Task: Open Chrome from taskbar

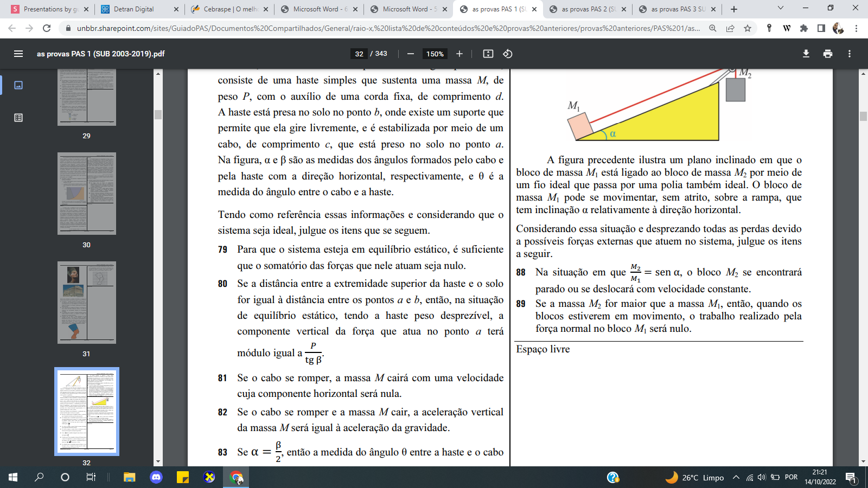Action: coord(237,477)
